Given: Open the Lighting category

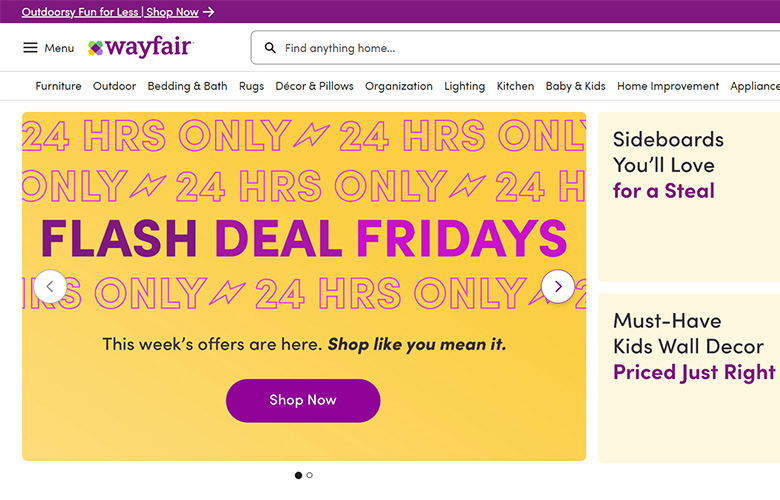Looking at the screenshot, I should tap(464, 86).
